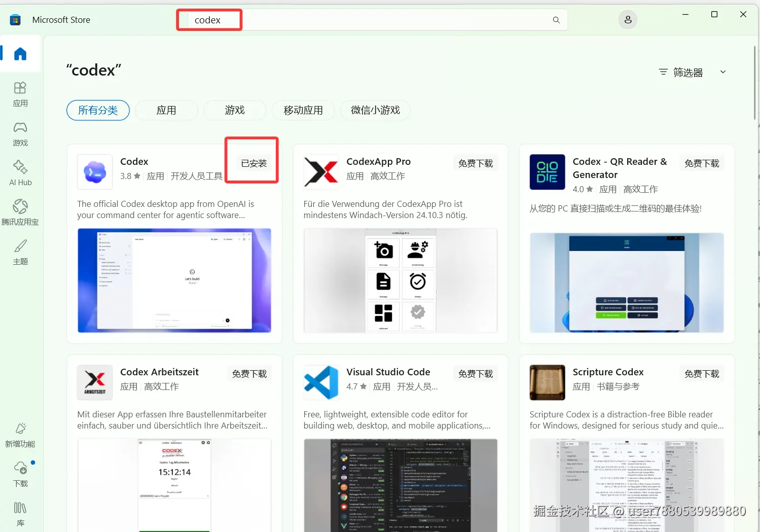This screenshot has height=532, width=760.
Task: Open the Codex desktop app screenshot thumbnail
Action: pyautogui.click(x=174, y=280)
